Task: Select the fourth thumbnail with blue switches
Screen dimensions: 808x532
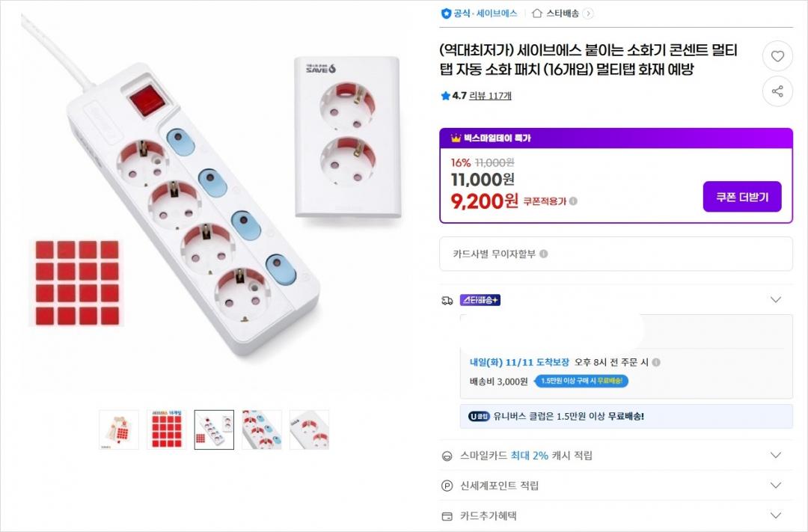Action: pyautogui.click(x=262, y=429)
